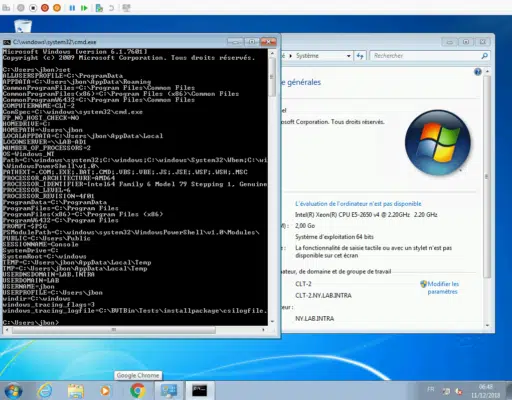Click the Ctrl+Alt+Del toolbar icon
The width and height of the screenshot is (512, 400).
6,8
